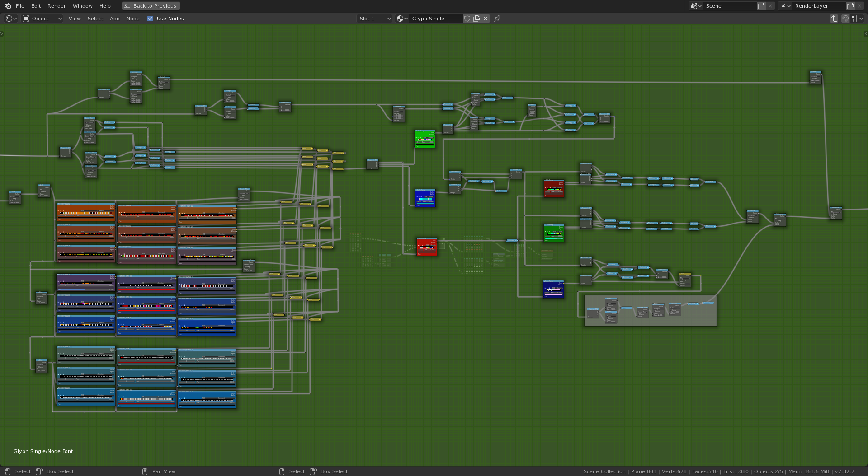Open the browse material dropdown
Image resolution: width=868 pixels, height=476 pixels.
pyautogui.click(x=402, y=19)
